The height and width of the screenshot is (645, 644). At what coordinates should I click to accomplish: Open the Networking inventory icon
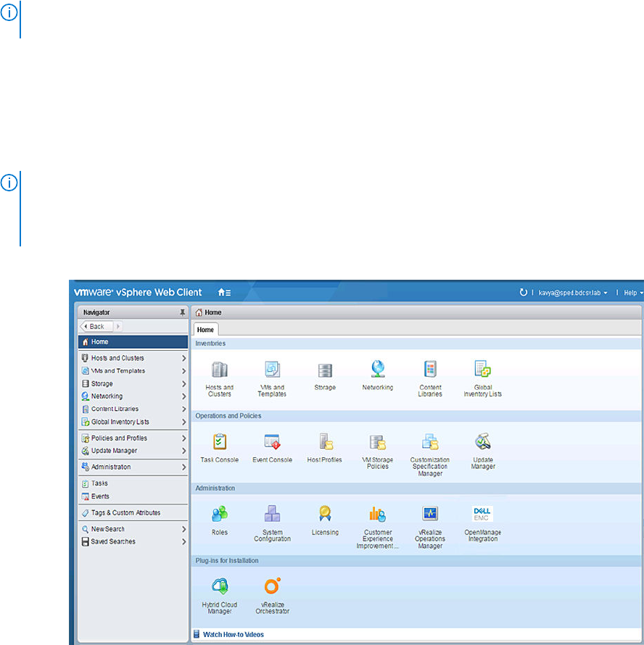[378, 369]
